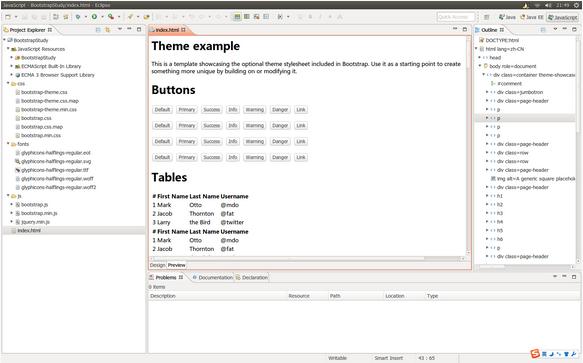Collapse the css folder

[8, 83]
